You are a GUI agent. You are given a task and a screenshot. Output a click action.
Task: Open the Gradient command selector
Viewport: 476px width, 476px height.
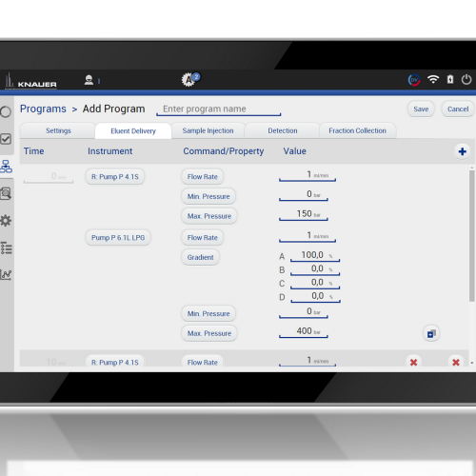pos(200,257)
